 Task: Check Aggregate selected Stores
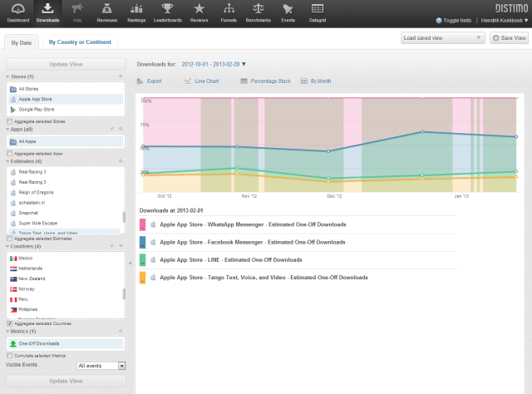(x=9, y=121)
